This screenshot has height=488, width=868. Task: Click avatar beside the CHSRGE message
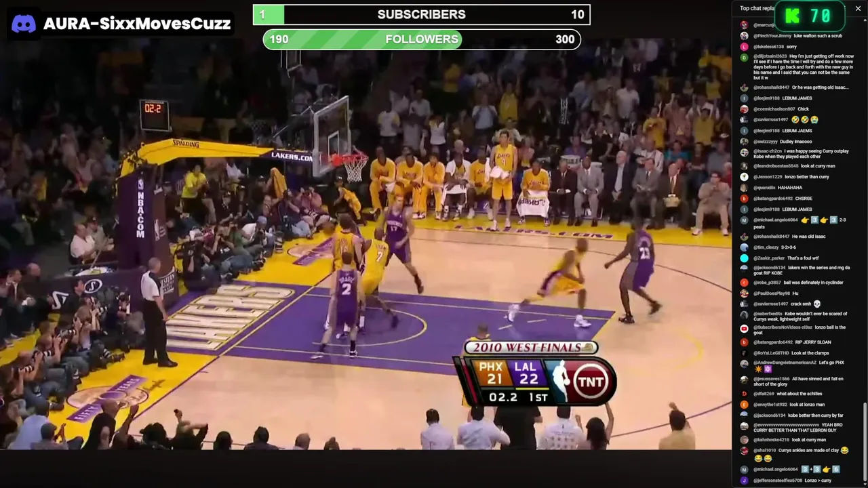[744, 199]
